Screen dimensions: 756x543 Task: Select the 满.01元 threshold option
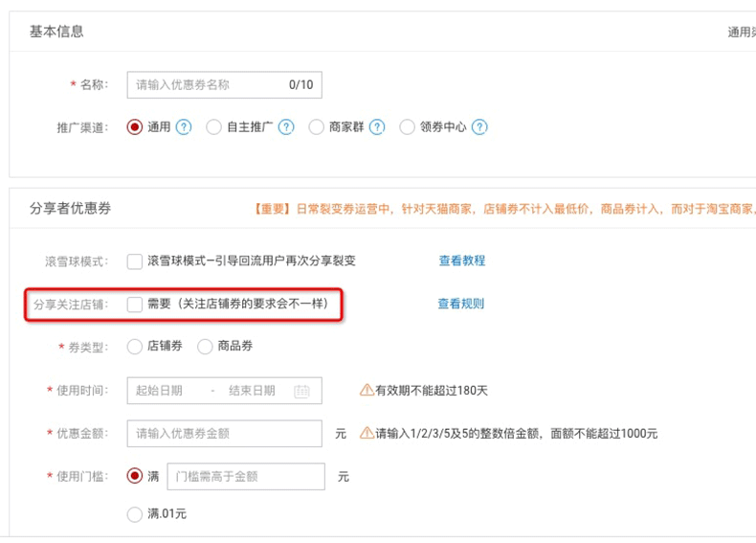point(135,515)
